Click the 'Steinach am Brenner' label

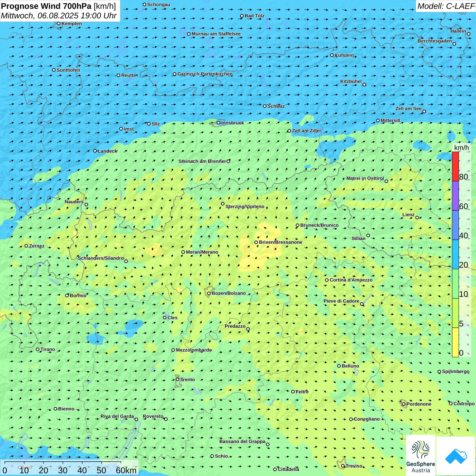coord(202,161)
